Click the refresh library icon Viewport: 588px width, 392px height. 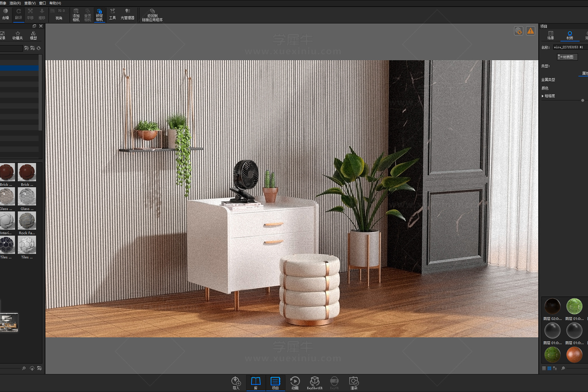tap(39, 48)
